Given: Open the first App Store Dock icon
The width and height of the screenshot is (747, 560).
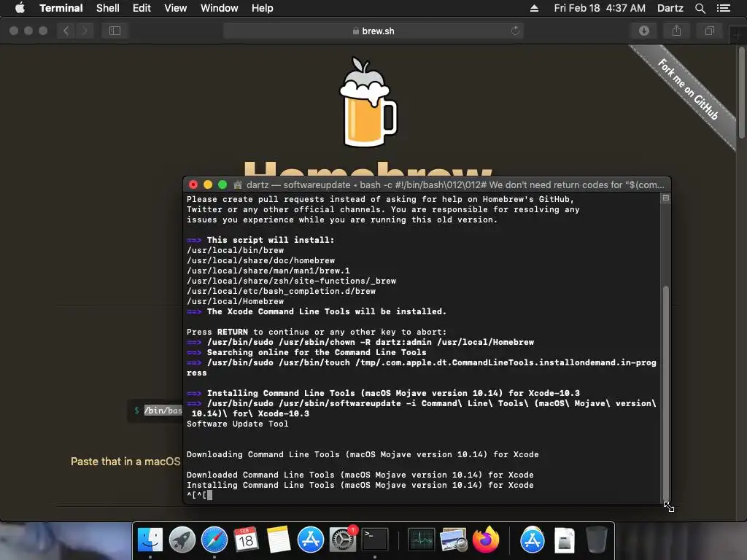Looking at the screenshot, I should click(311, 540).
